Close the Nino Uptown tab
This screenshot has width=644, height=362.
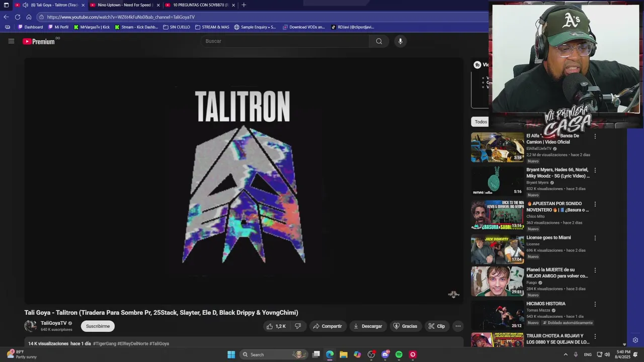[x=158, y=5]
